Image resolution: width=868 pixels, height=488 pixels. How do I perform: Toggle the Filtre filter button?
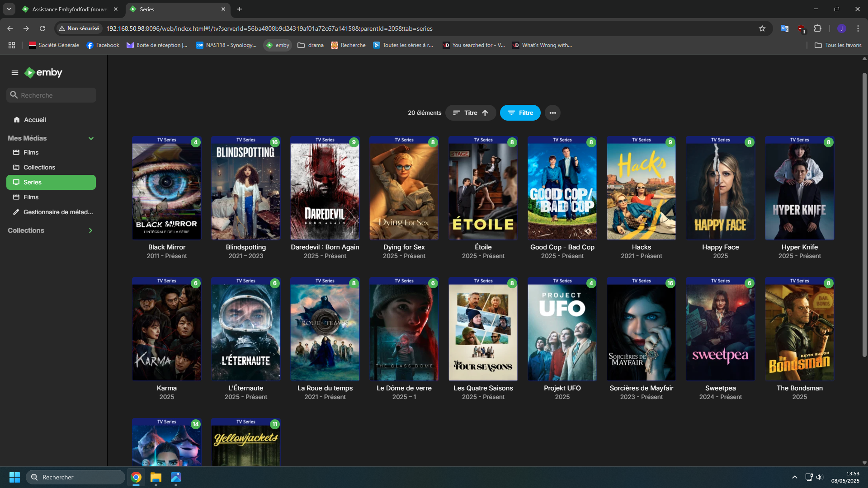(520, 113)
